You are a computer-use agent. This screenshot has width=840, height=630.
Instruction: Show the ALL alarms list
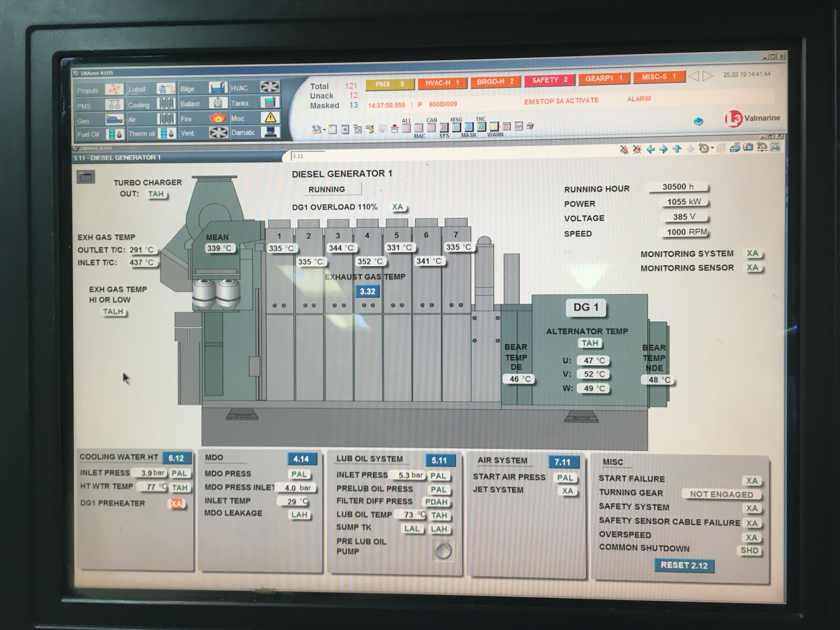point(406,127)
